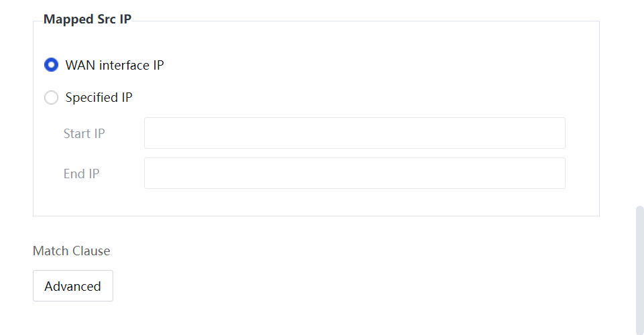Viewport: 644px width, 335px height.
Task: Choose the Specified IP radio option
Action: click(51, 98)
